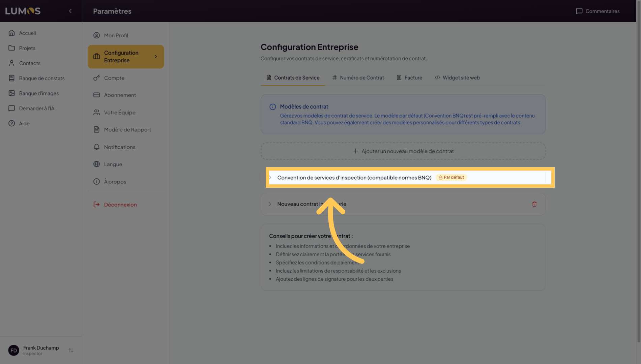Open Notifications settings with the bell icon

coord(96,147)
